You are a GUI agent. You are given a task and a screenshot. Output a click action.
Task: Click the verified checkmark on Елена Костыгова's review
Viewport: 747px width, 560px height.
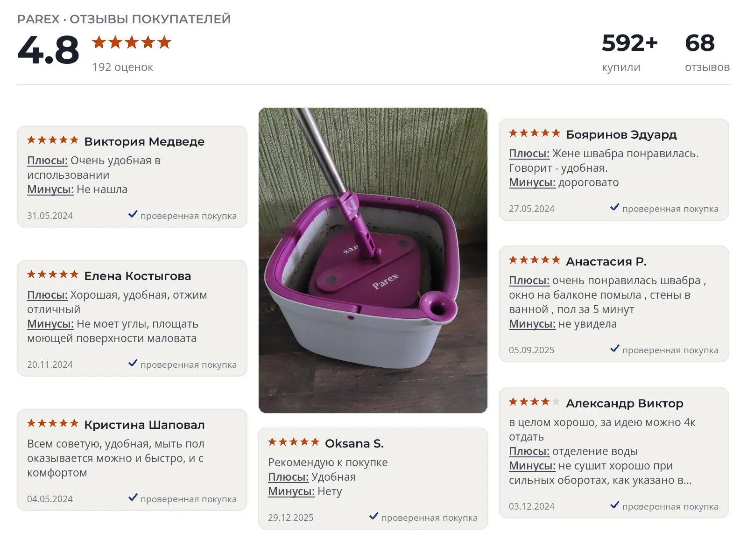pos(133,363)
